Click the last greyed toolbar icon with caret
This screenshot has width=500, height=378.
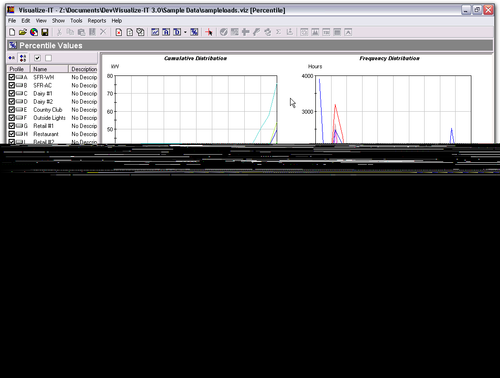point(348,32)
